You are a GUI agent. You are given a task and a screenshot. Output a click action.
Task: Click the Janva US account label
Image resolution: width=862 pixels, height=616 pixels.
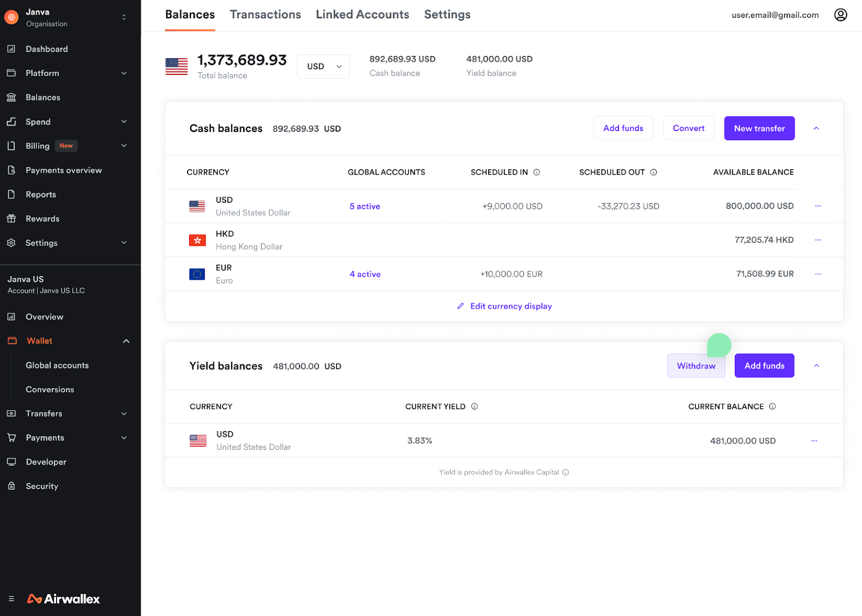pos(26,279)
